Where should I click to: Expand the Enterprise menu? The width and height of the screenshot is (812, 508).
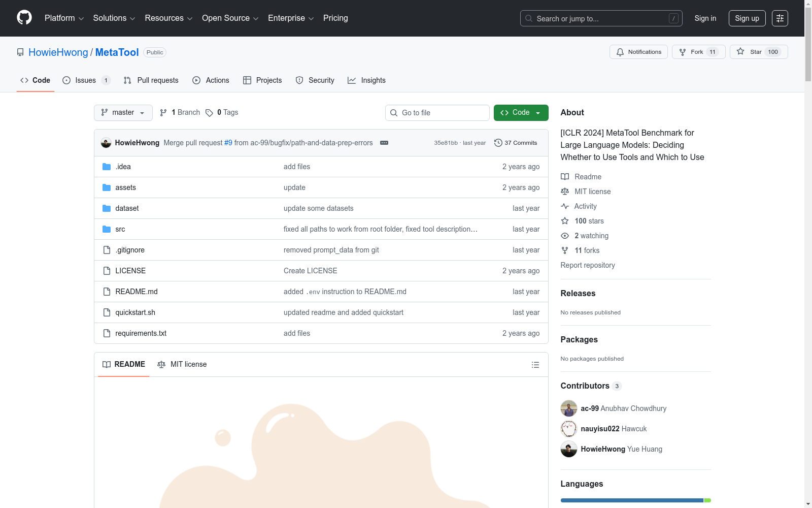click(x=291, y=18)
